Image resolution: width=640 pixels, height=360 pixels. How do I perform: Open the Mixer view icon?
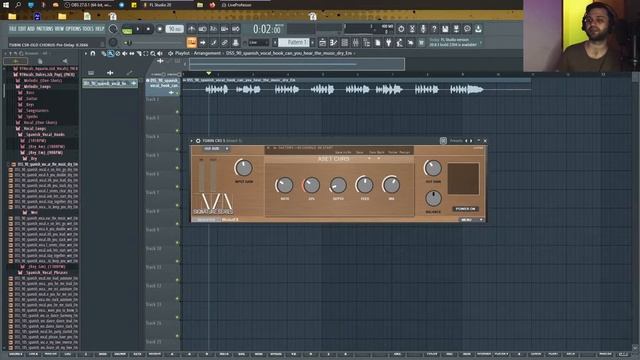[356, 42]
